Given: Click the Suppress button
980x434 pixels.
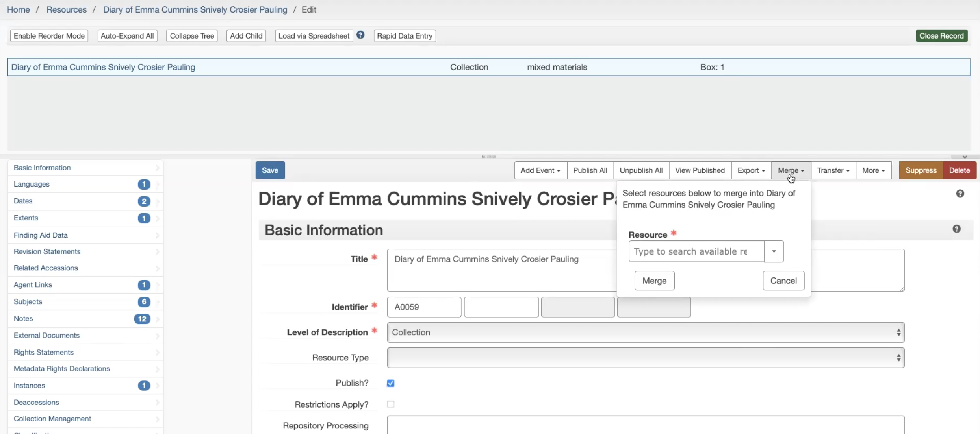Looking at the screenshot, I should pos(921,170).
